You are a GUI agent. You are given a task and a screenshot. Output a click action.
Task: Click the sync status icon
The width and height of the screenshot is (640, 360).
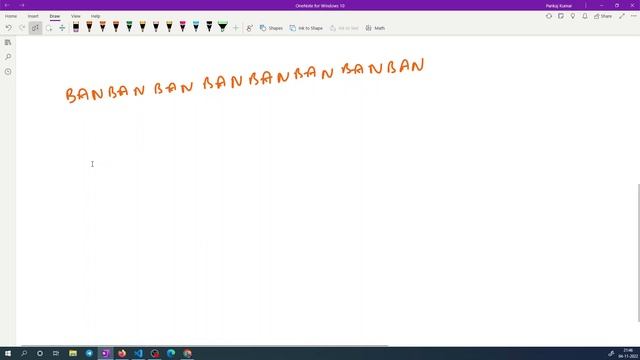[549, 16]
